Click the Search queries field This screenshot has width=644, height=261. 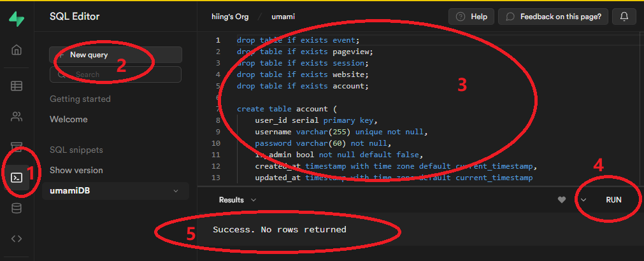click(115, 74)
